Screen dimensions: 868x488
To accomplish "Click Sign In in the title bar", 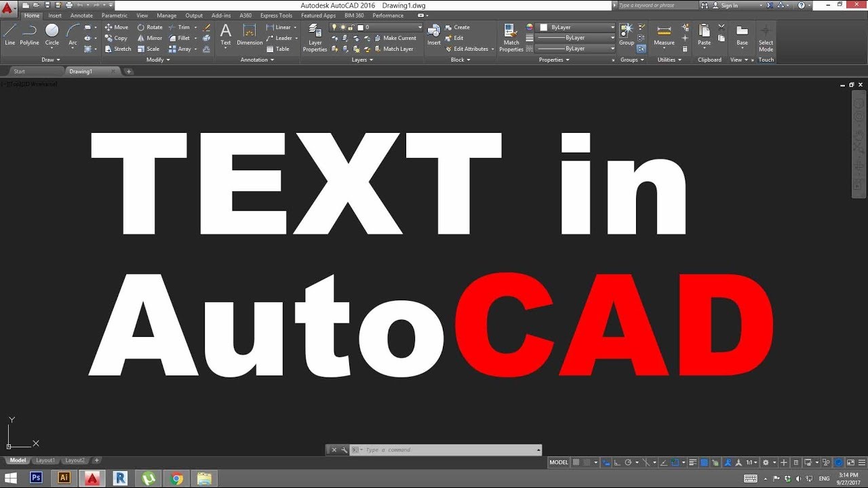I will 729,5.
